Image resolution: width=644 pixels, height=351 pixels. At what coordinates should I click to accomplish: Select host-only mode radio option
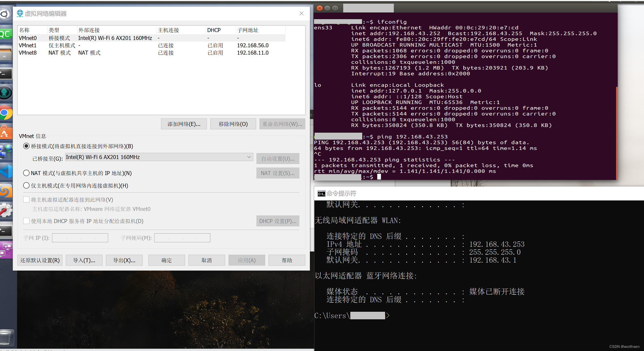click(x=26, y=186)
